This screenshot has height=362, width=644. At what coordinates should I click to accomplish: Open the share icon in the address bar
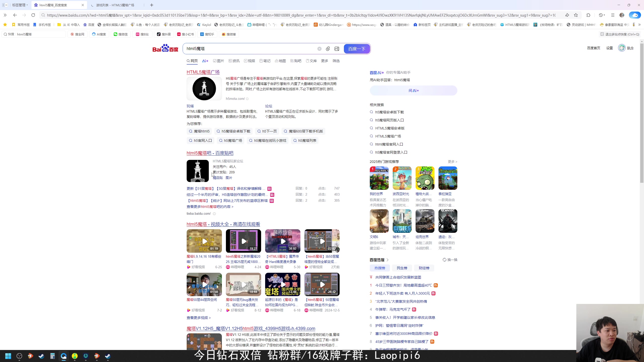(567, 15)
